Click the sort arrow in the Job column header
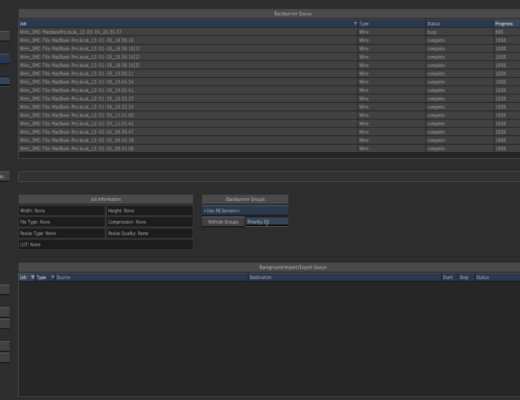This screenshot has width=520, height=400. (355, 24)
